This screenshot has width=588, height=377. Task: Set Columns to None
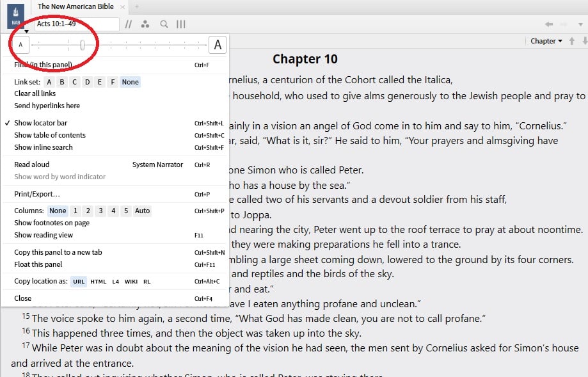tap(58, 211)
